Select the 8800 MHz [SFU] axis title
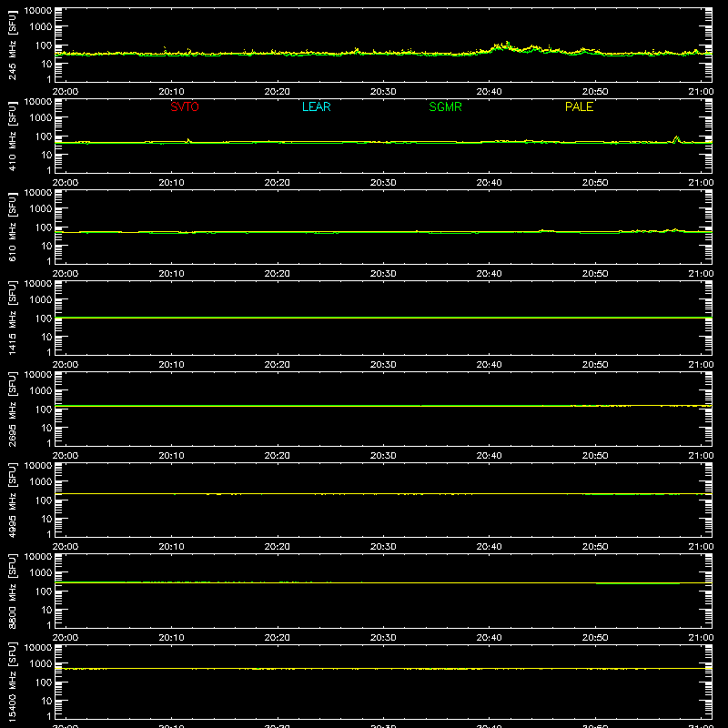Viewport: 728px width, 728px height. click(12, 591)
